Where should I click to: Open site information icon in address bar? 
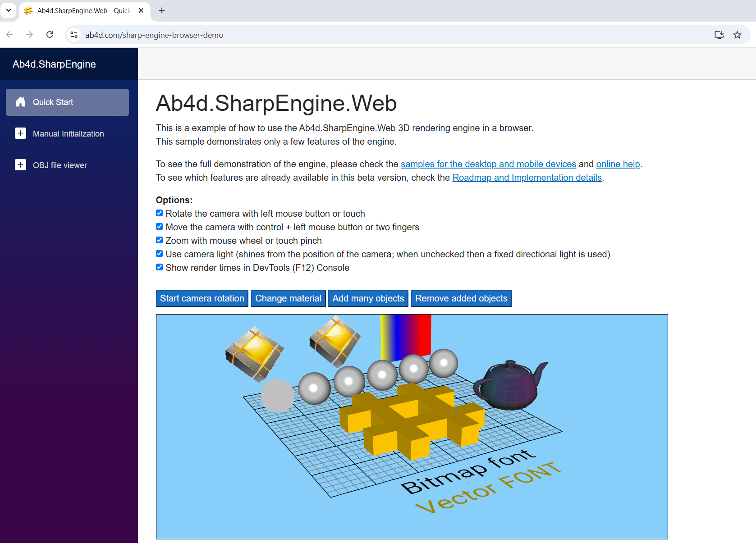tap(74, 35)
